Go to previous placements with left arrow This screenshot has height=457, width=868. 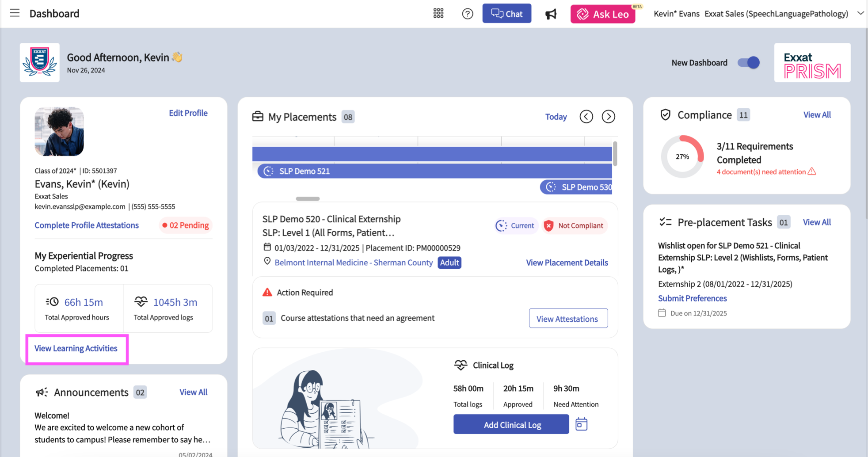click(586, 117)
